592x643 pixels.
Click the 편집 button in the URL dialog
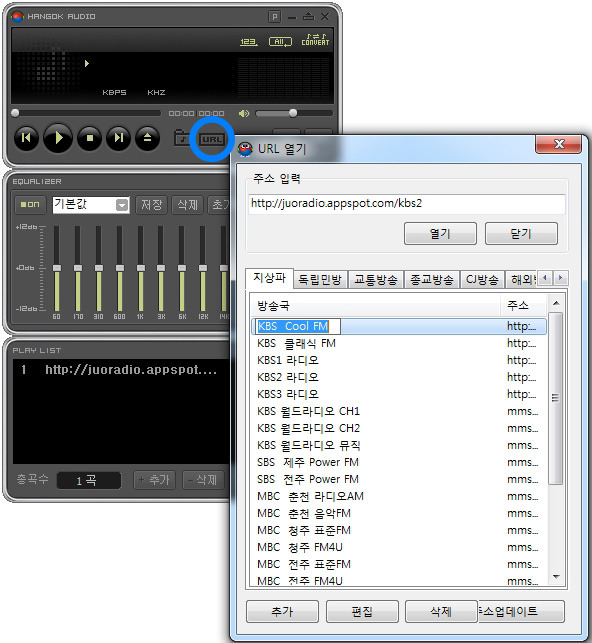click(362, 612)
